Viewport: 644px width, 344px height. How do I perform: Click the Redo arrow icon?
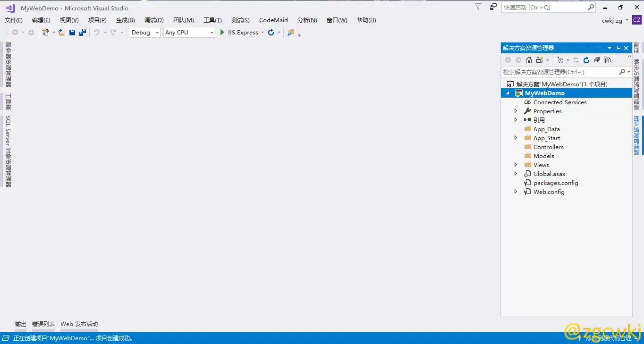113,33
